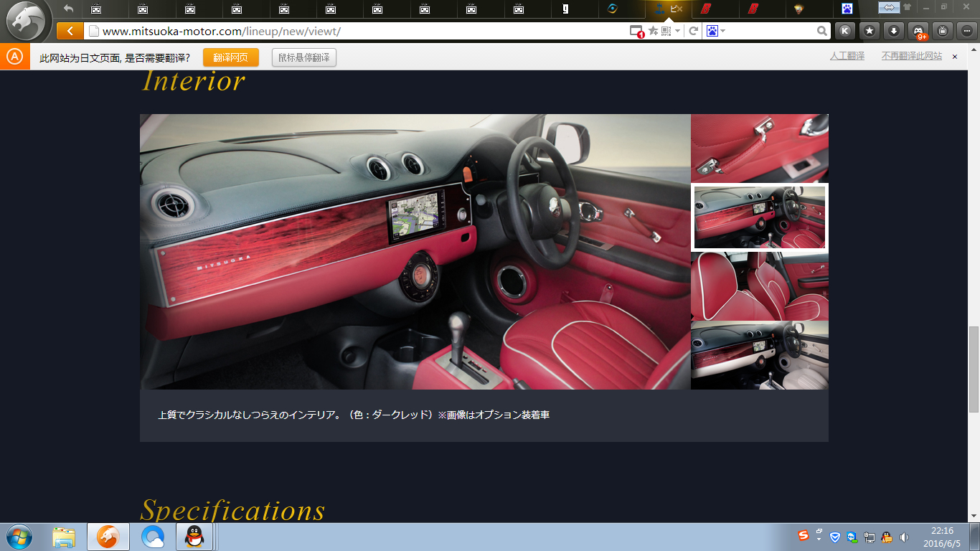
Task: Switch to the Baidu paw tab
Action: [847, 9]
